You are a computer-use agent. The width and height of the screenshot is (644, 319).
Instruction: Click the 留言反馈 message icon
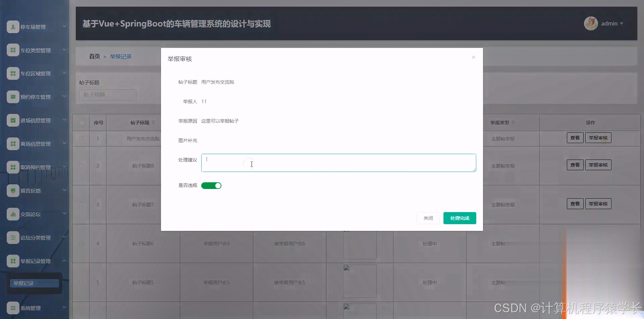[x=13, y=190]
